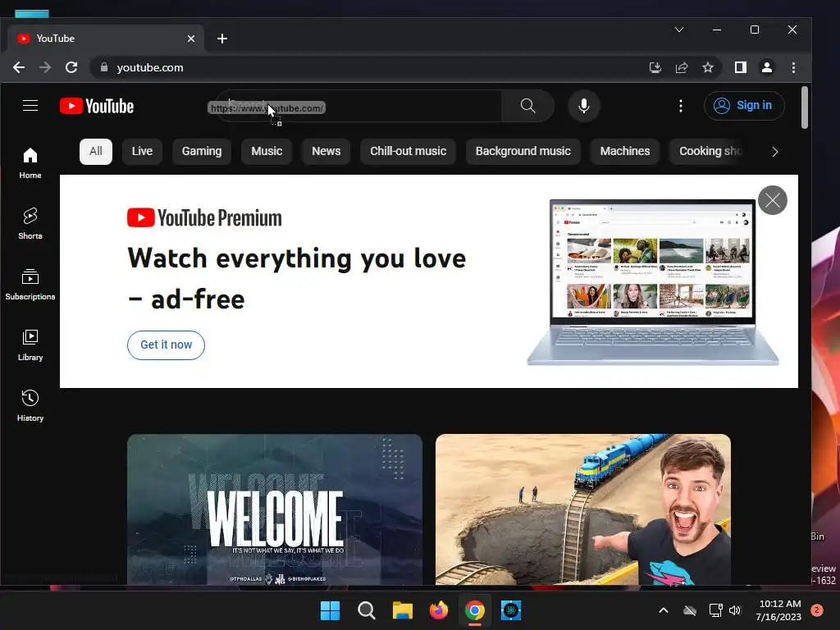Click the Chrome taskbar icon
The height and width of the screenshot is (630, 840).
475,610
